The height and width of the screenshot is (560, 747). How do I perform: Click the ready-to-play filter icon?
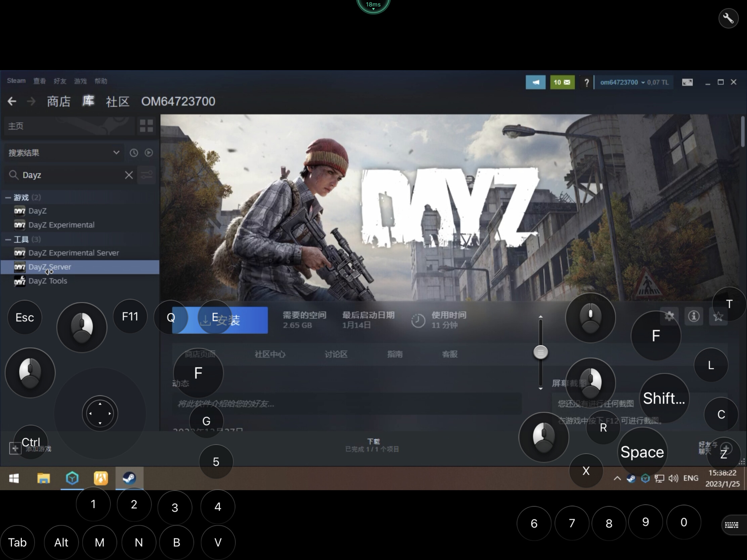coord(148,153)
